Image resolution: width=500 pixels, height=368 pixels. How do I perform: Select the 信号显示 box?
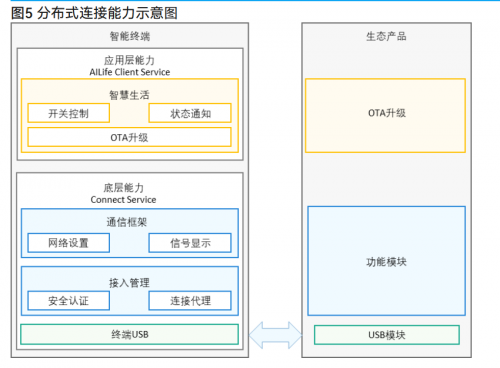tap(190, 243)
